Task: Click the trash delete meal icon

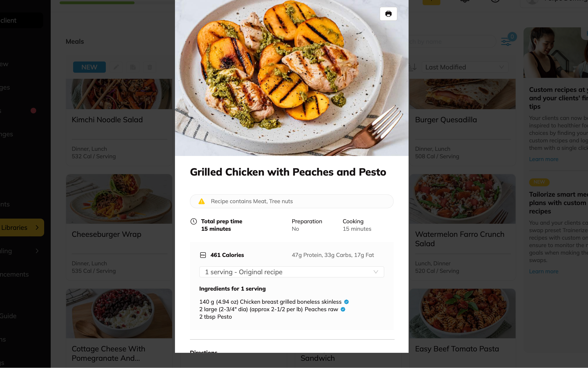Action: tap(150, 67)
